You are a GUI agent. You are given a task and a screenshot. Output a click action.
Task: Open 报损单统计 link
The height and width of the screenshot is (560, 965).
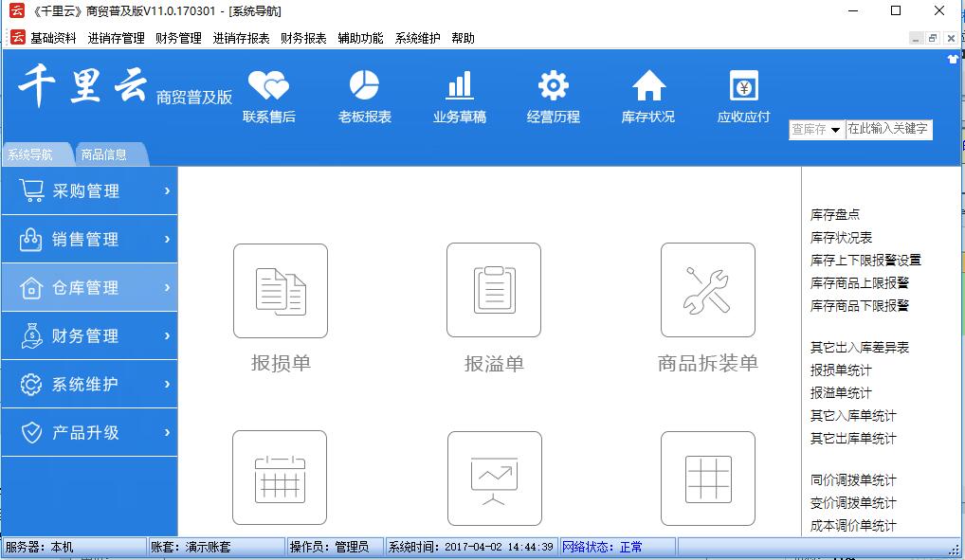pyautogui.click(x=841, y=370)
